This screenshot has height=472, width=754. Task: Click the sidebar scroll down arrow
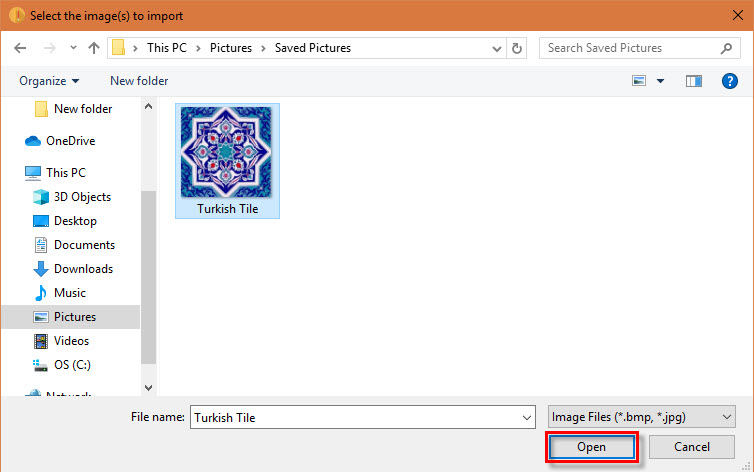point(149,387)
